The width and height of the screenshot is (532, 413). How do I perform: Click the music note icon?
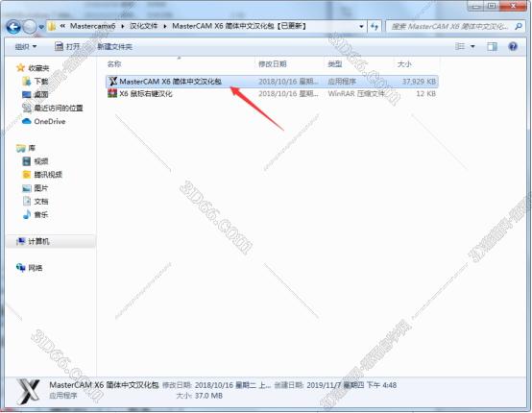(x=27, y=214)
